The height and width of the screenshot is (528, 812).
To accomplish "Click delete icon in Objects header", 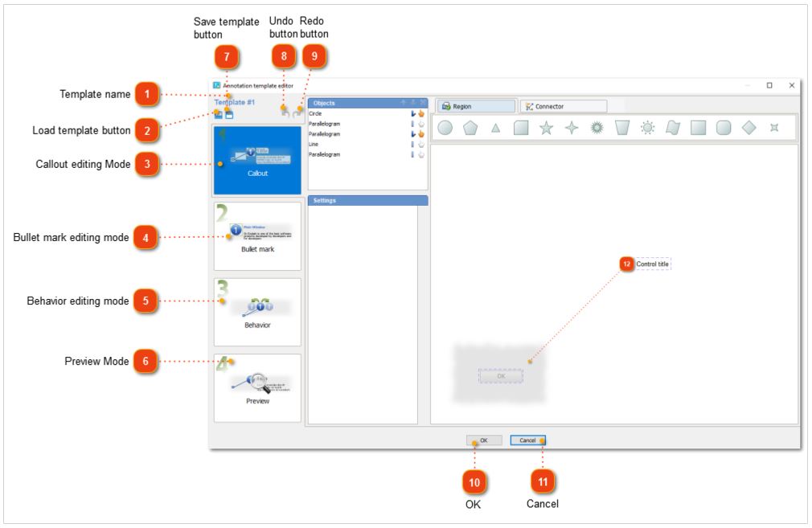I will tap(423, 103).
